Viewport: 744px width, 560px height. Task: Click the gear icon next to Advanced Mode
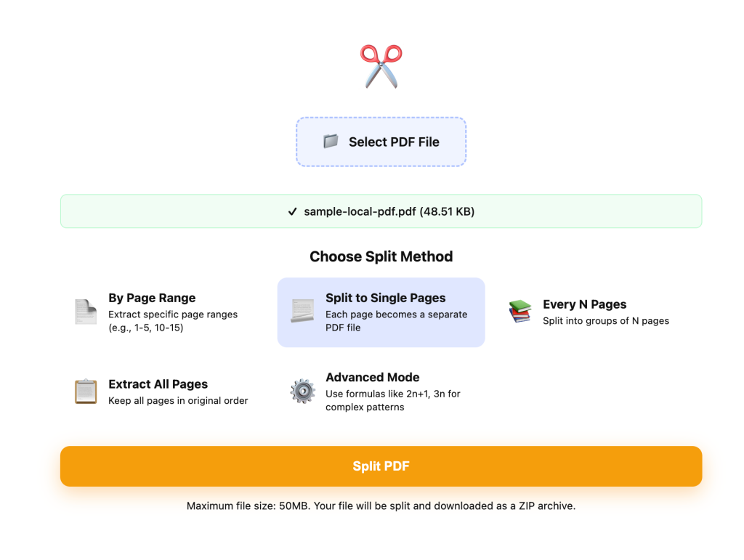pyautogui.click(x=302, y=391)
